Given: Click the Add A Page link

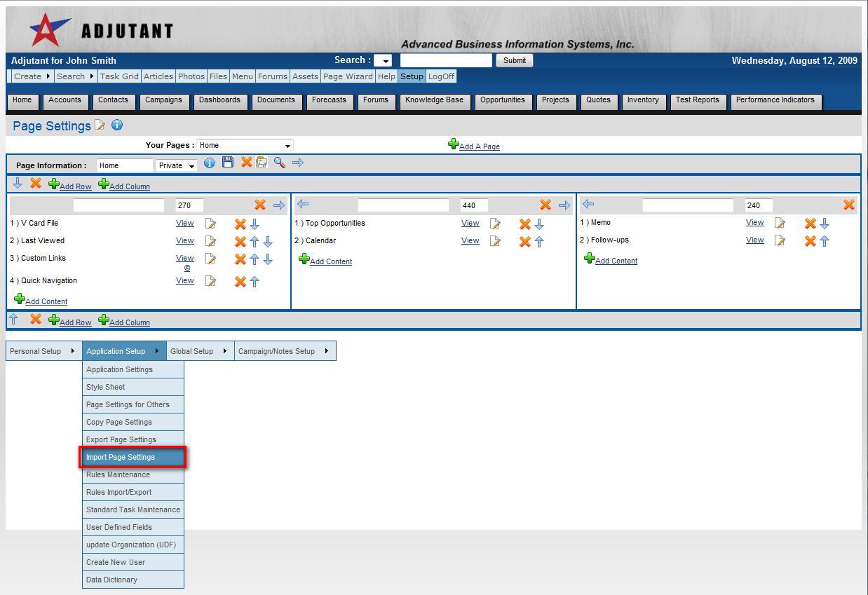Looking at the screenshot, I should 479,146.
